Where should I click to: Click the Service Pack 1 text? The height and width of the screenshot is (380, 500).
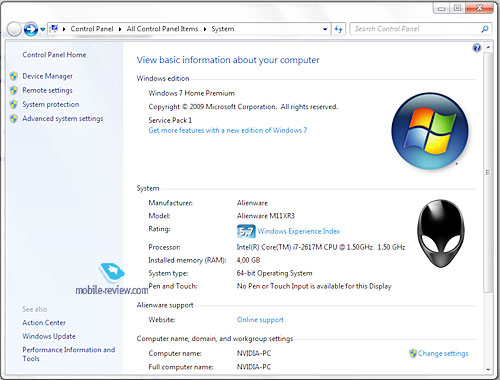tap(170, 120)
